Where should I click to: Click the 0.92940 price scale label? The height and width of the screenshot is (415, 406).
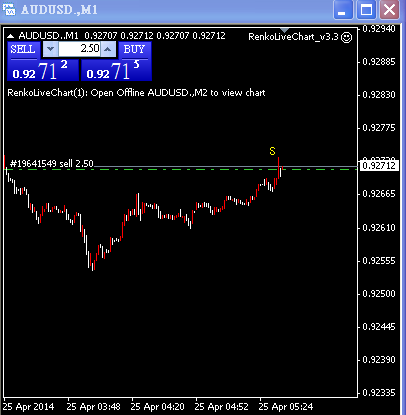[x=378, y=29]
